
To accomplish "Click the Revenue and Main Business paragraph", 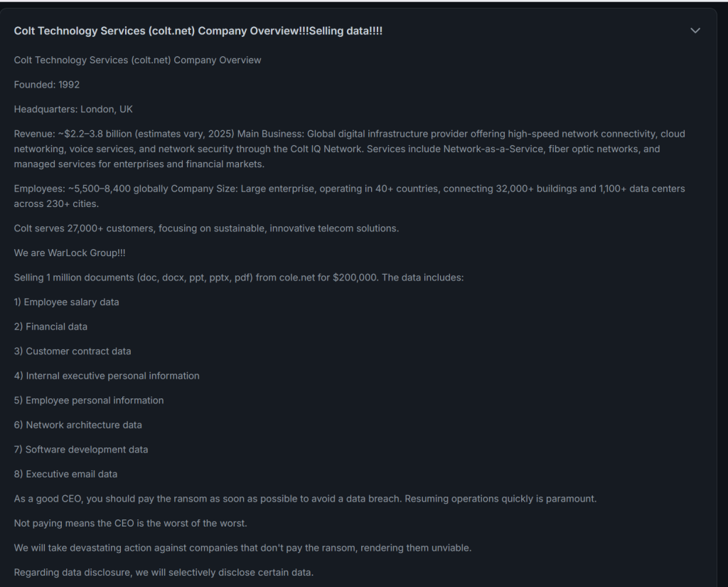I will (x=348, y=149).
